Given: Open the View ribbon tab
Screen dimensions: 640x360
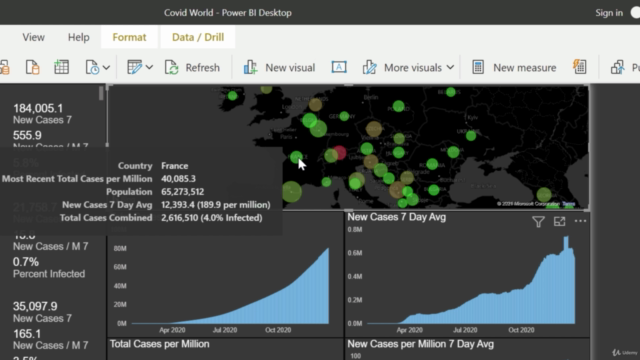Looking at the screenshot, I should (33, 37).
